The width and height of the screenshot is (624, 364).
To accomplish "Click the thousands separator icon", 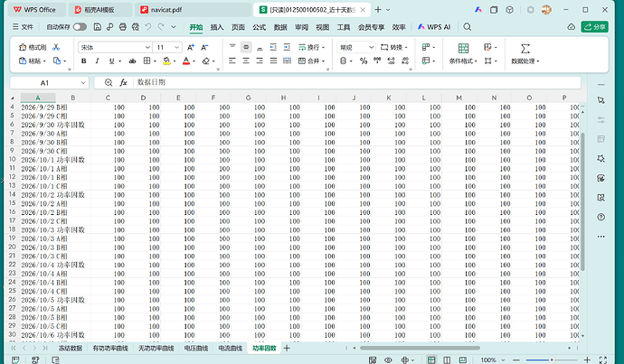I will pos(377,61).
